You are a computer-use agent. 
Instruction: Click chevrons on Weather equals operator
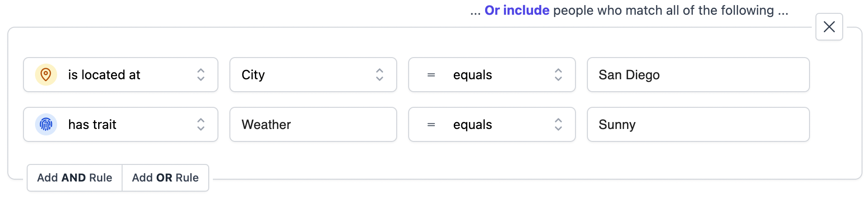coord(558,124)
